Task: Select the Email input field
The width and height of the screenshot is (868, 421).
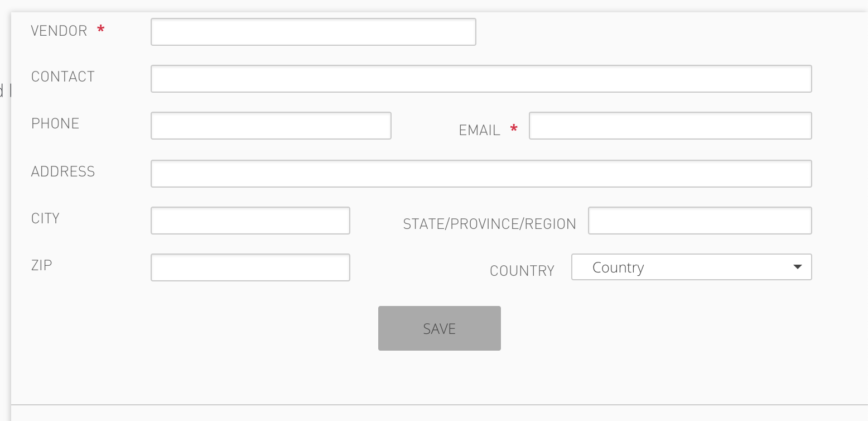Action: [670, 126]
